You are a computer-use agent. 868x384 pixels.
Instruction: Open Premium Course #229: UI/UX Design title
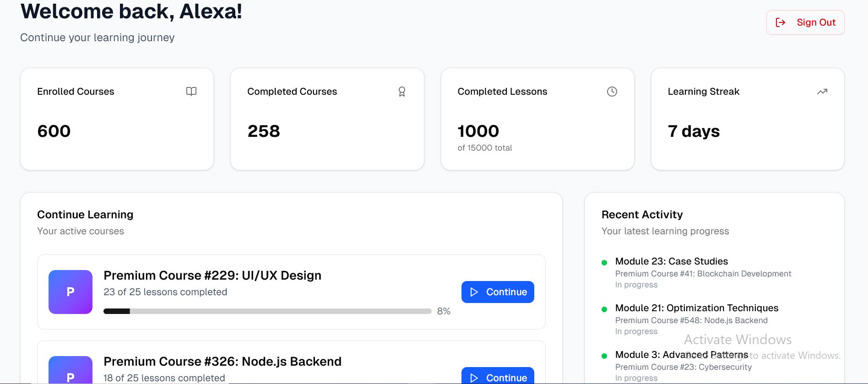[212, 276]
